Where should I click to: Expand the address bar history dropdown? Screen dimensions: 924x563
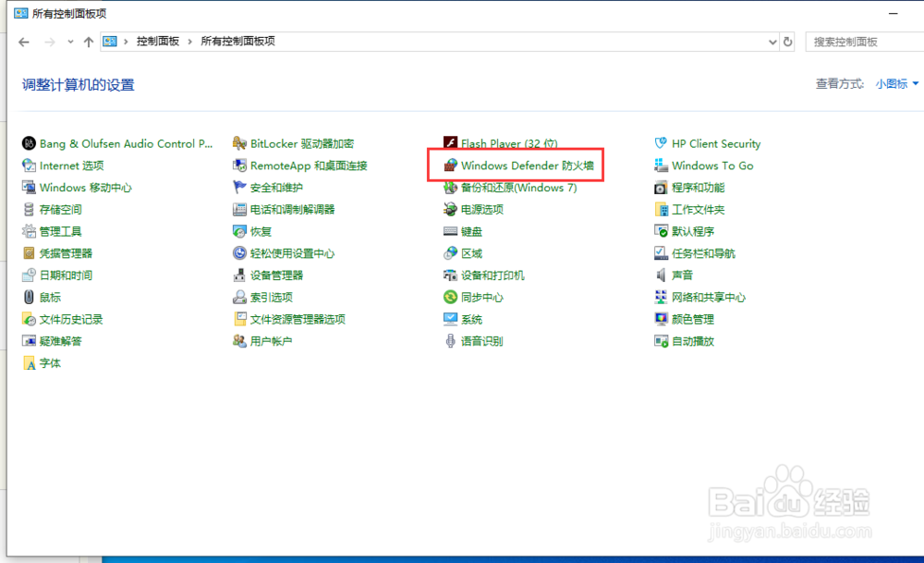(772, 41)
